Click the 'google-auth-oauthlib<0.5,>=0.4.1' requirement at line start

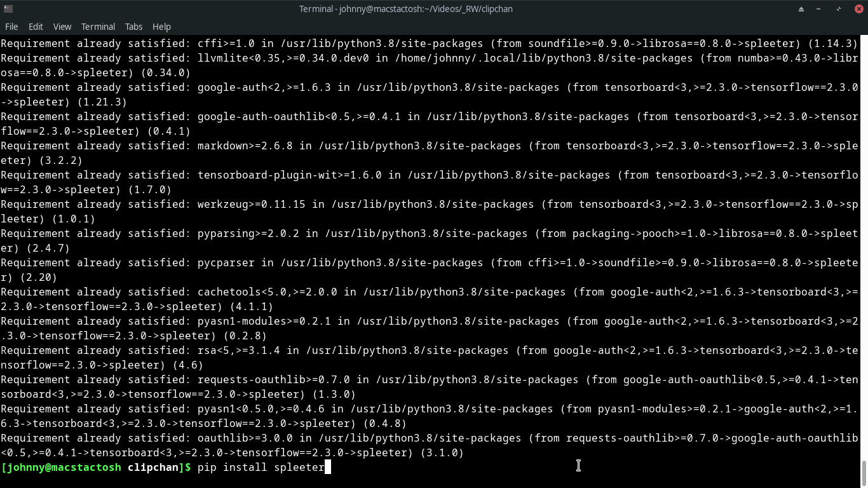point(299,117)
